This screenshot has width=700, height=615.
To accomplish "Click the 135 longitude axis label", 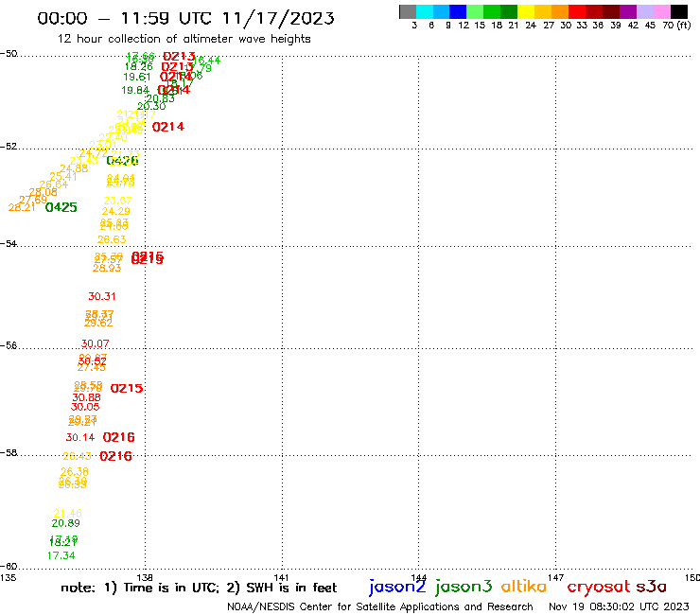I will point(8,577).
